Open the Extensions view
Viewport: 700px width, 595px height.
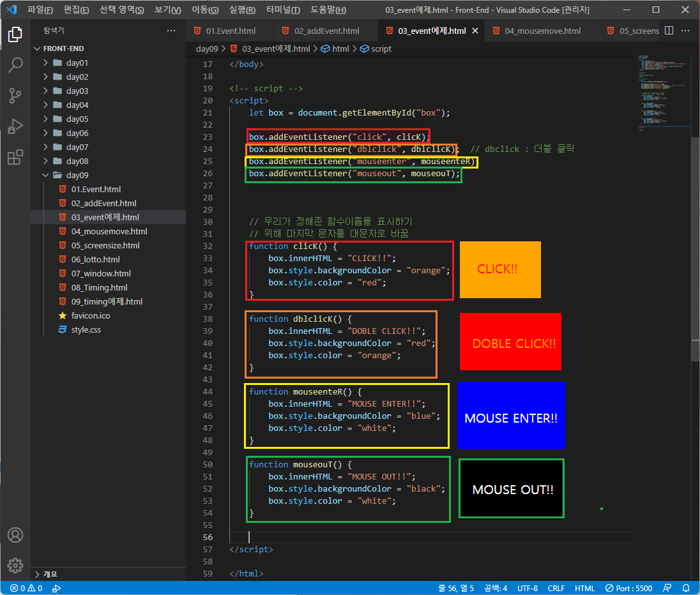15,157
